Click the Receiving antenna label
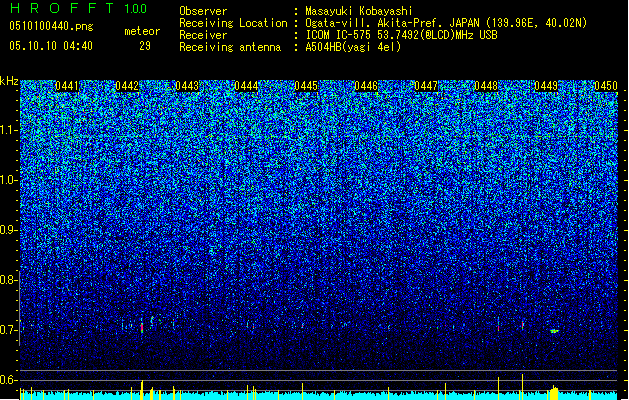 230,47
